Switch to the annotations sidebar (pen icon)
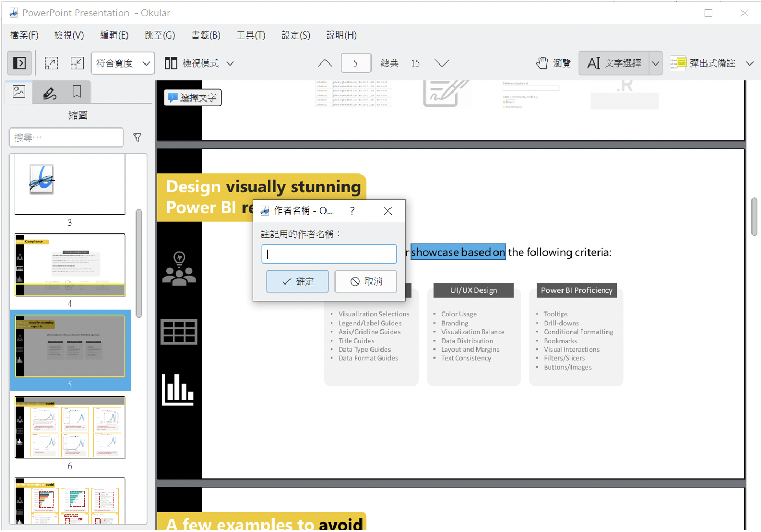 (49, 92)
